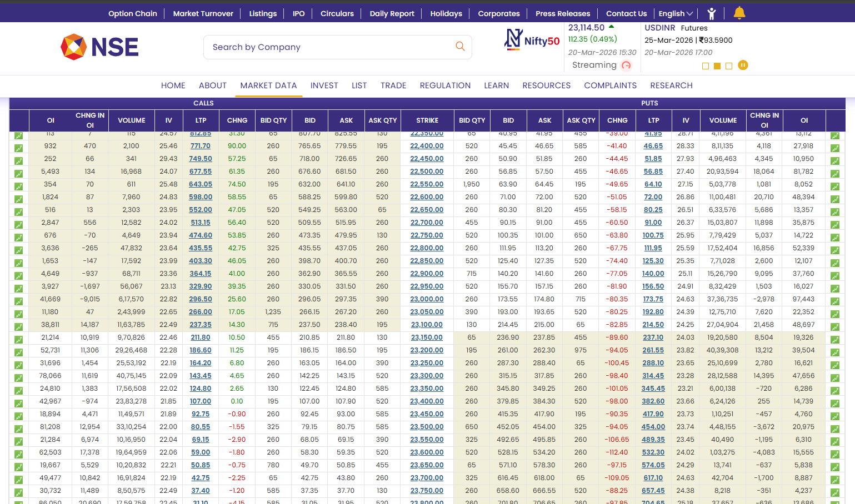Open put chart icon for 23,000.00 strike
Viewport: 855px width, 504px height.
834,301
